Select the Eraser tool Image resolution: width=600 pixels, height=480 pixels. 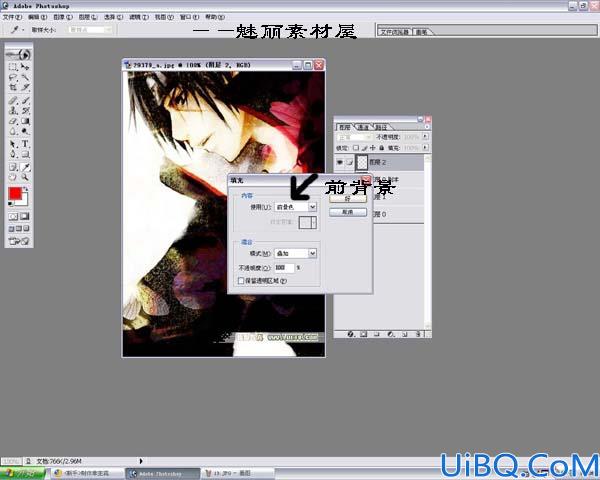pyautogui.click(x=13, y=121)
